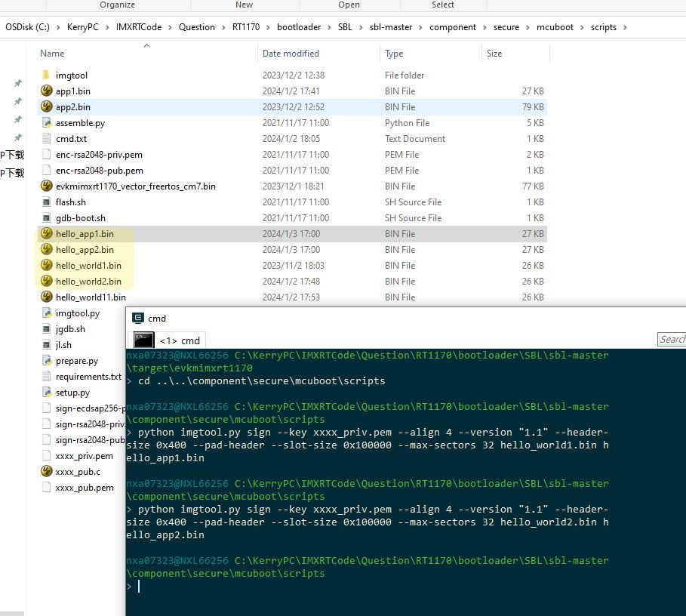Click the 2024/1/2 17:53 date cell
This screenshot has height=616, width=686.
(x=291, y=297)
